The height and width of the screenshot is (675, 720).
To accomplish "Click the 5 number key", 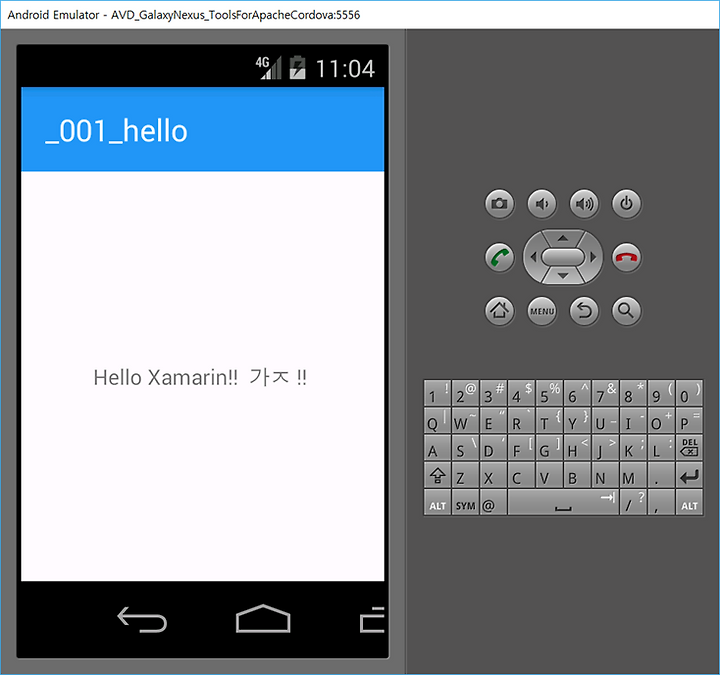I will pyautogui.click(x=550, y=393).
